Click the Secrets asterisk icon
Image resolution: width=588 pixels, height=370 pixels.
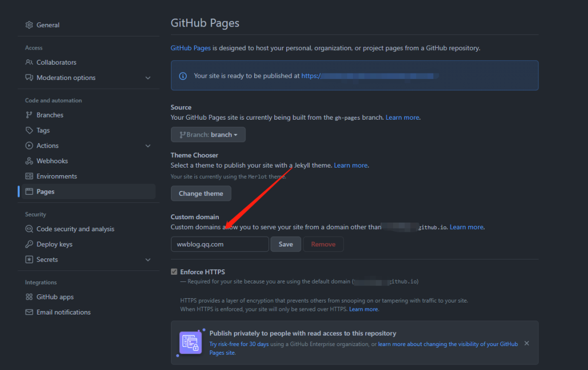pyautogui.click(x=29, y=260)
